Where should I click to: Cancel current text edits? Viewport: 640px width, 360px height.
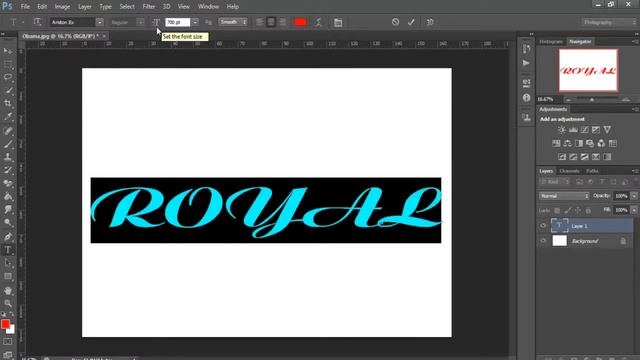395,22
